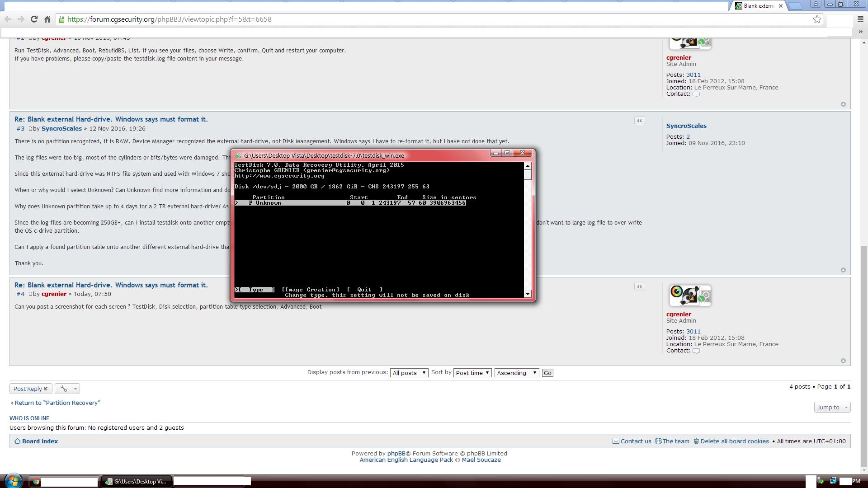Viewport: 868px width, 488px height.
Task: Click the quote icon on post #3
Action: click(639, 120)
